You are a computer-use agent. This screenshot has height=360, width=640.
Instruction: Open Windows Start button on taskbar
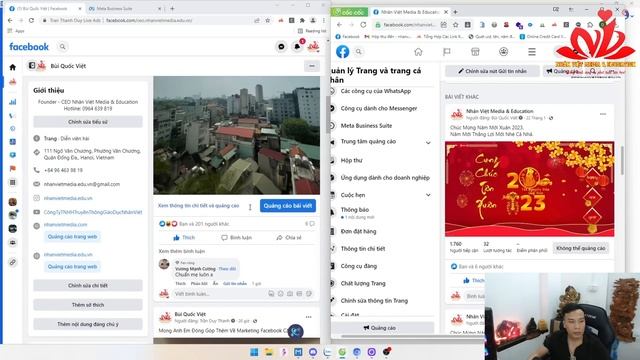point(254,352)
